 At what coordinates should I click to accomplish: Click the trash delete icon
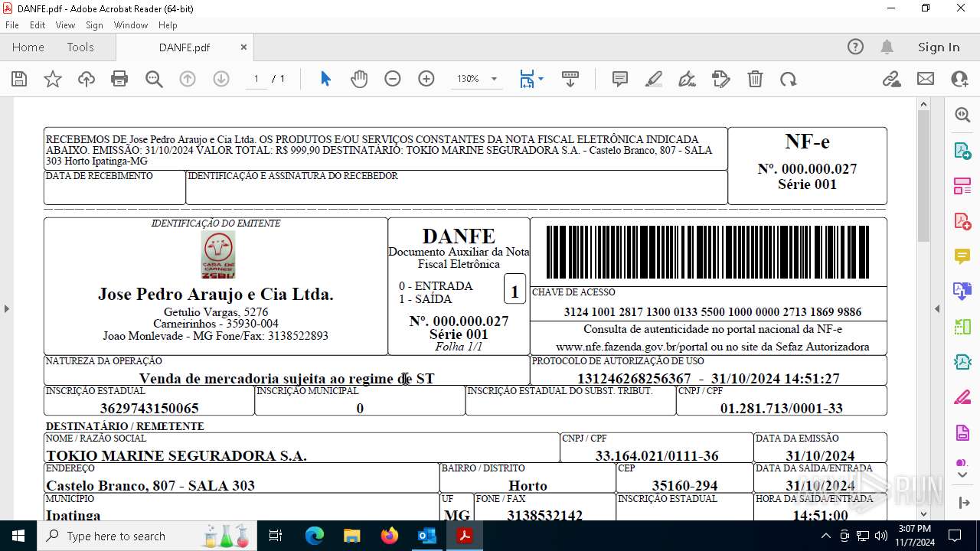click(x=755, y=79)
